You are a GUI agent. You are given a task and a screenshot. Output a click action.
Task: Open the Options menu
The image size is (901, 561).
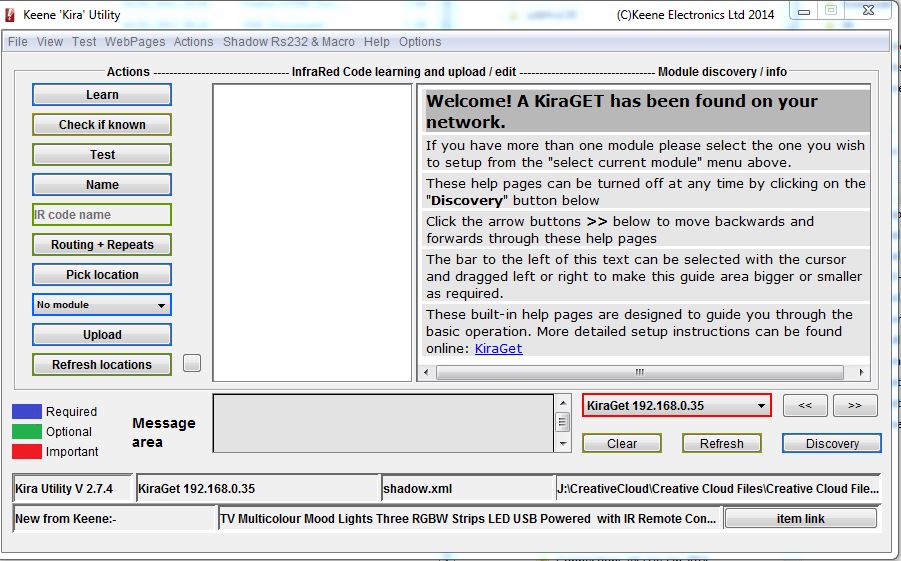[x=420, y=42]
